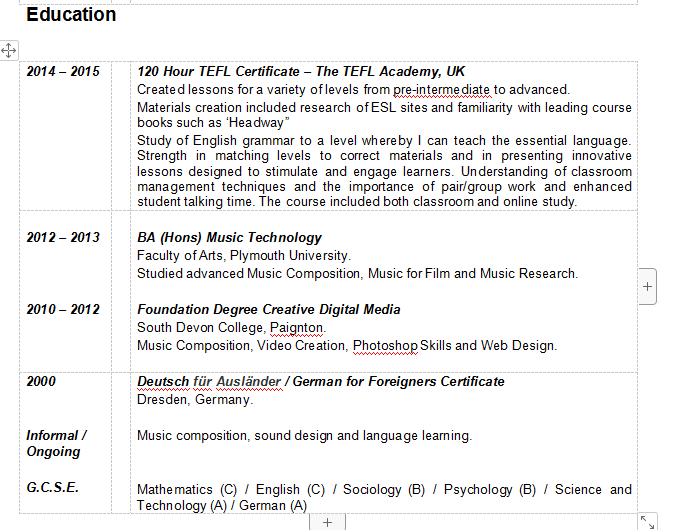
Task: Click Faculty of Arts, Plymouth University line
Action: click(243, 256)
